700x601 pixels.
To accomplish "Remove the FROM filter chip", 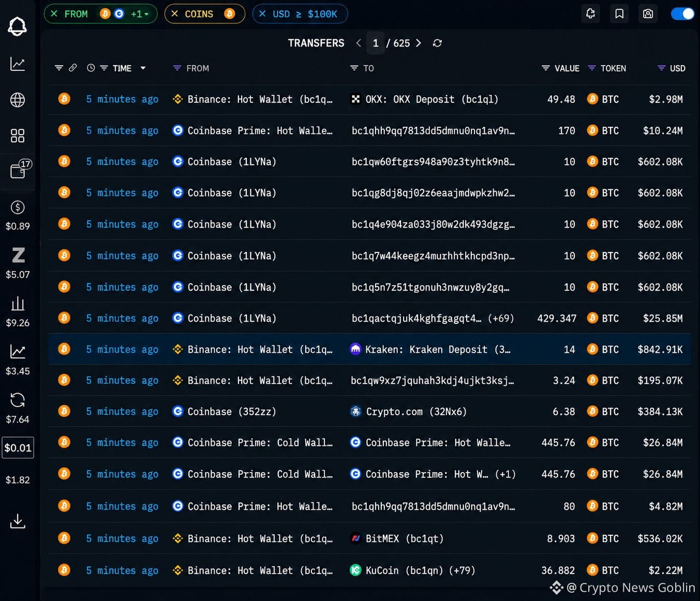I will [54, 13].
